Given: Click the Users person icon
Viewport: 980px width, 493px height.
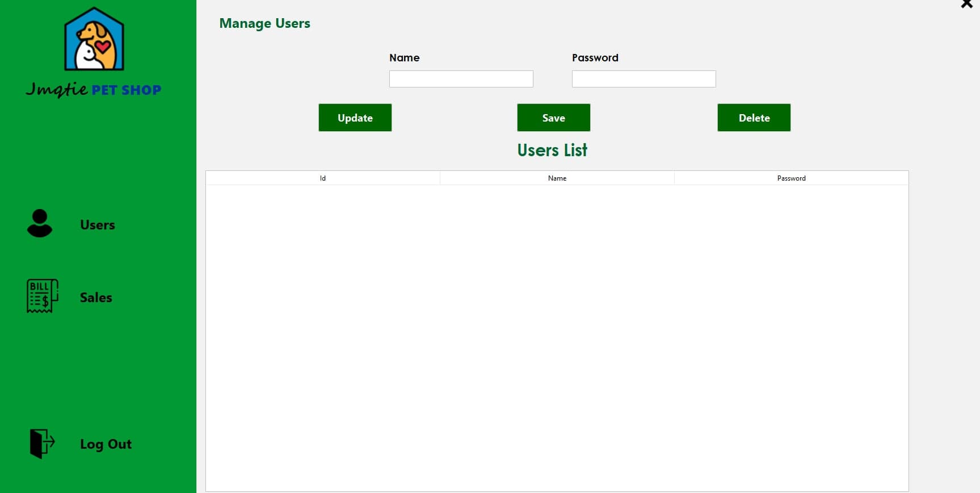Looking at the screenshot, I should coord(40,223).
